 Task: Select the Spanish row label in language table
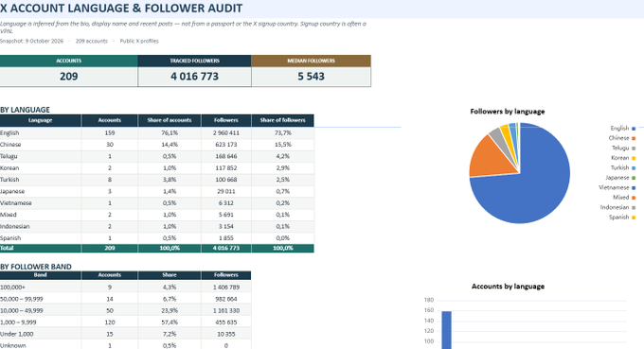coord(10,238)
